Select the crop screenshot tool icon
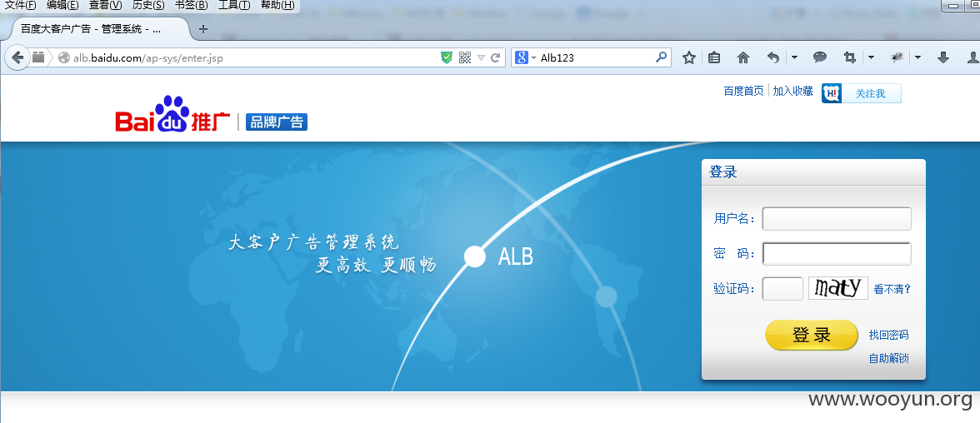Viewport: 980px width, 423px height. (849, 57)
